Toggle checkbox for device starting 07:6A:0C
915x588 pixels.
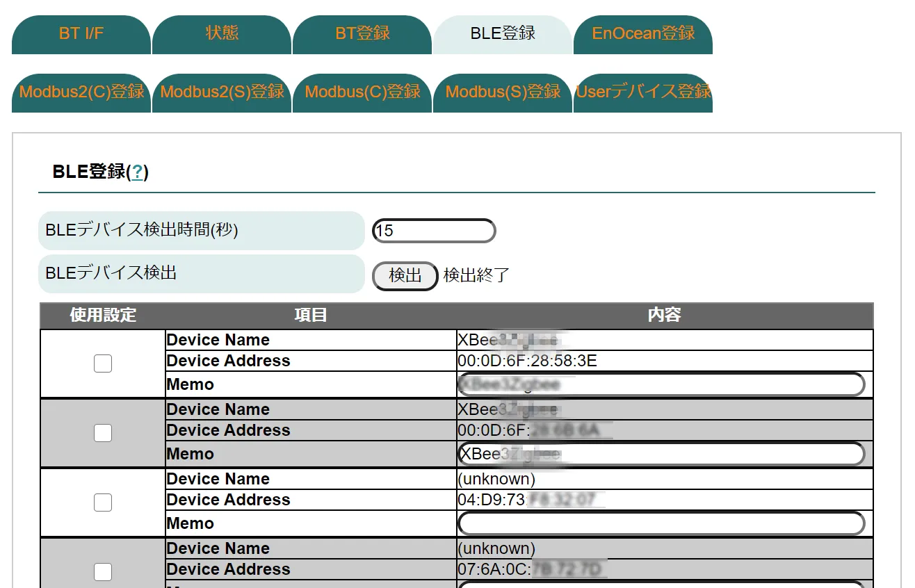(103, 572)
